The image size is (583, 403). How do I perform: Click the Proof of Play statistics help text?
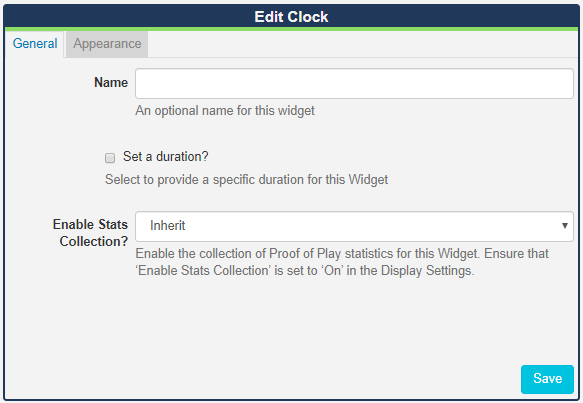pyautogui.click(x=342, y=262)
